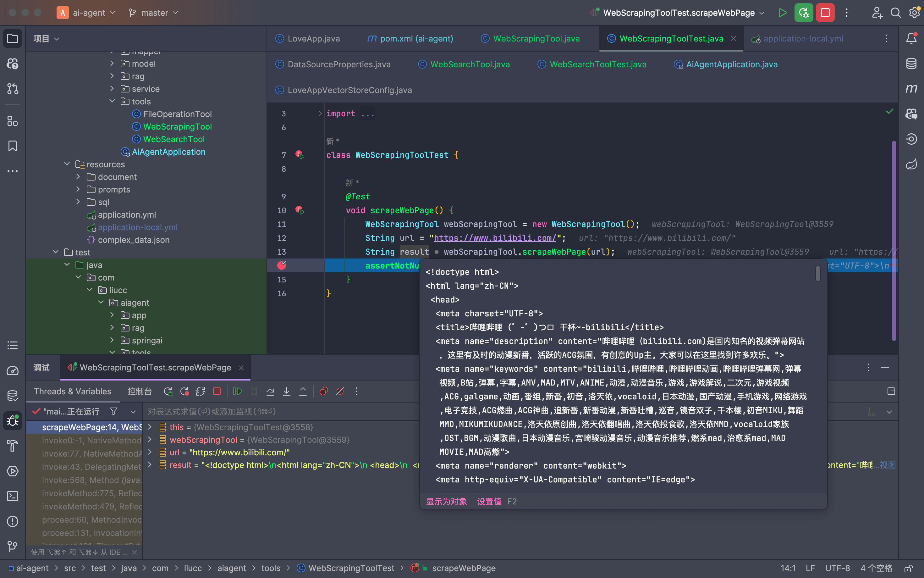This screenshot has width=924, height=578.
Task: Click the UTF-8 encoding in status bar
Action: coord(837,569)
